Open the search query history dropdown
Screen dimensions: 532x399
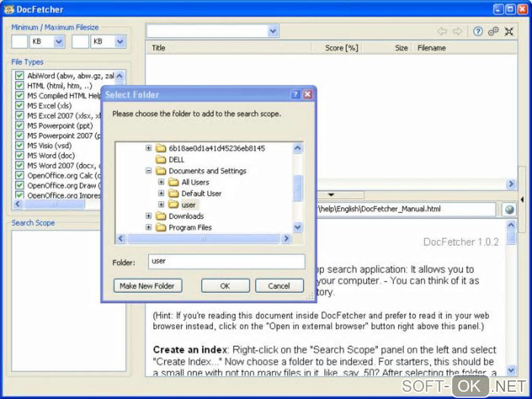coord(273,31)
